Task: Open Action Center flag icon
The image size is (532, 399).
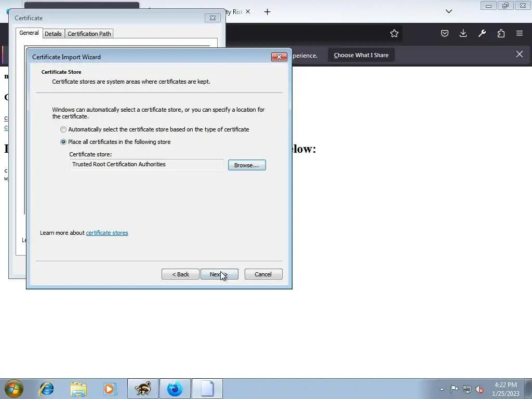Action: (x=454, y=389)
